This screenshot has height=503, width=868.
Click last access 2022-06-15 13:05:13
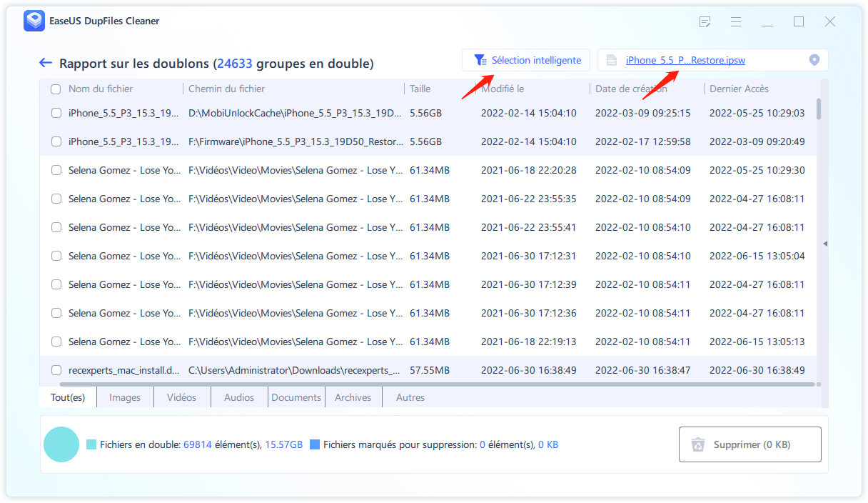pos(757,342)
